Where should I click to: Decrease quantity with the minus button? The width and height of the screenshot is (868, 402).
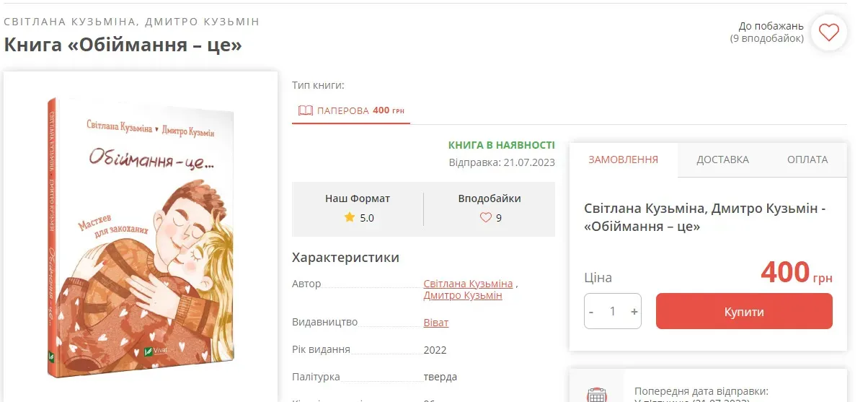(592, 312)
